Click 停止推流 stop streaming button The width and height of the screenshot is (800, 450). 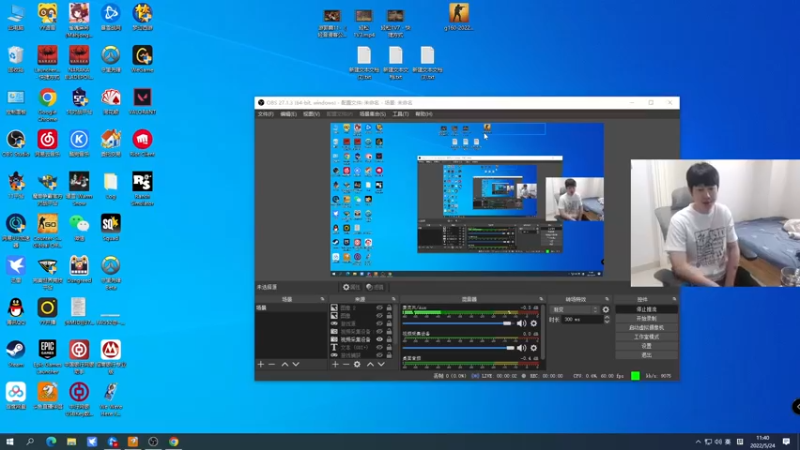coord(646,310)
